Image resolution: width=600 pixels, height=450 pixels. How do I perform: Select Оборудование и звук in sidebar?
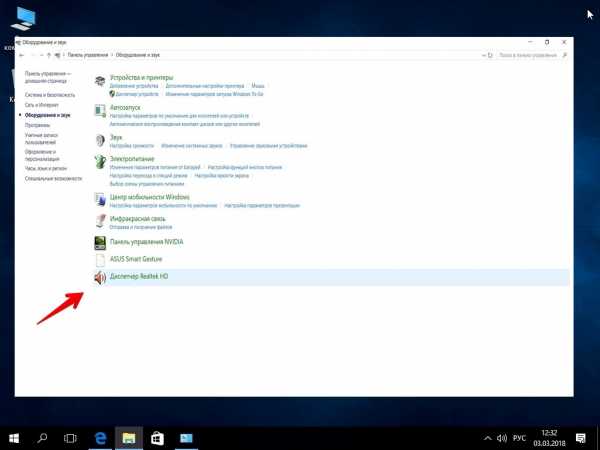(47, 115)
